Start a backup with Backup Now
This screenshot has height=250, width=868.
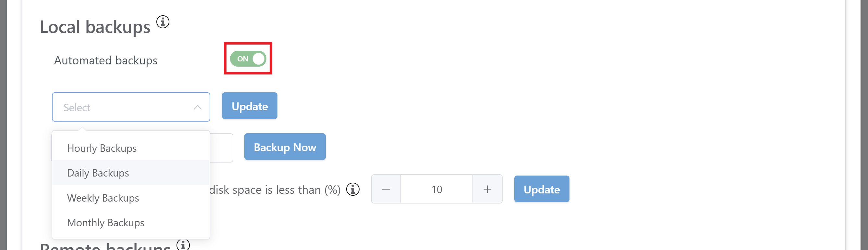coord(285,147)
